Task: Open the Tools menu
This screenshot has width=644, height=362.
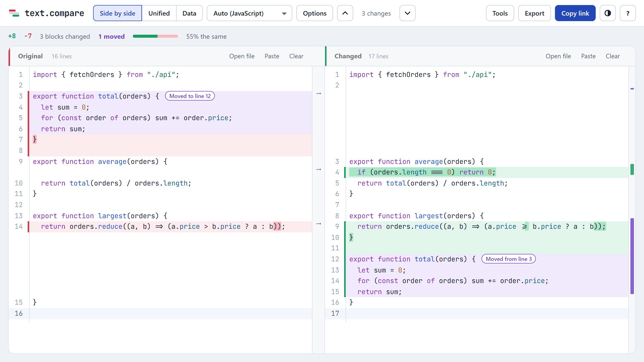Action: pyautogui.click(x=500, y=13)
